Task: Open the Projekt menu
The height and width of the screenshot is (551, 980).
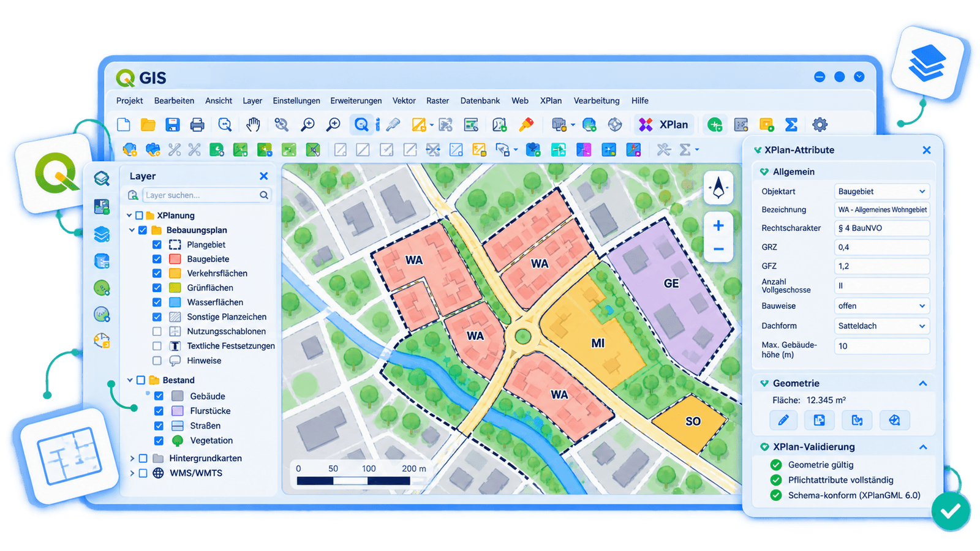Action: 130,101
